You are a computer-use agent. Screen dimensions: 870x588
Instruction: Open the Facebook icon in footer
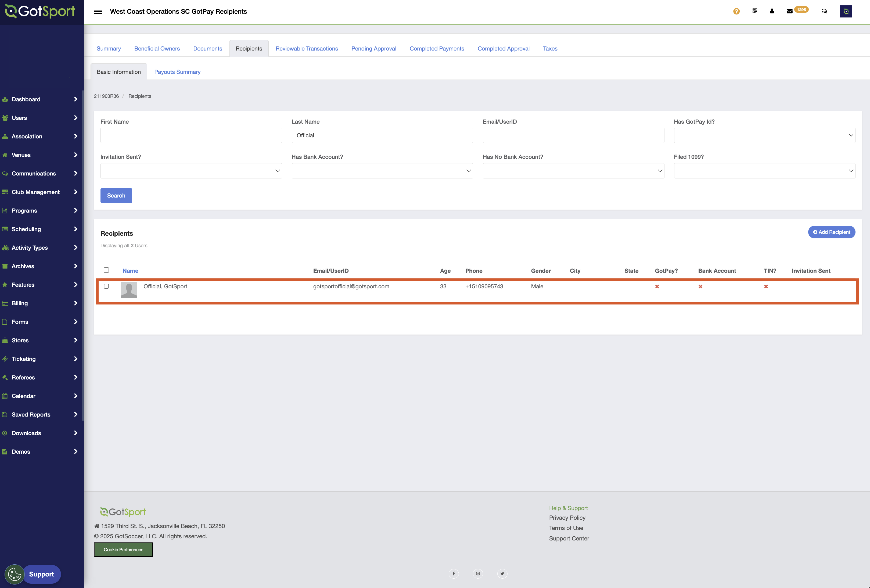tap(453, 574)
